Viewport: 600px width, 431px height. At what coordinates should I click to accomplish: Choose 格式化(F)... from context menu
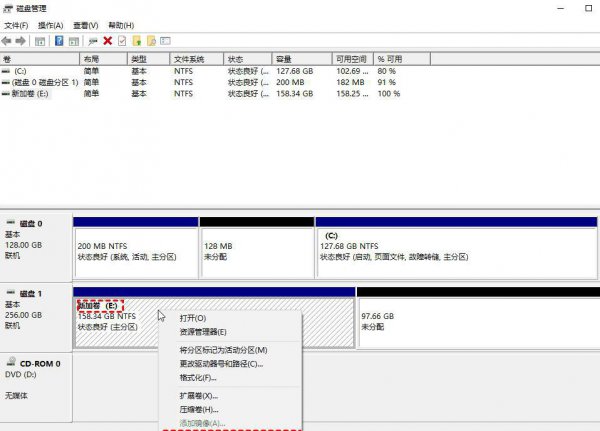(230, 378)
